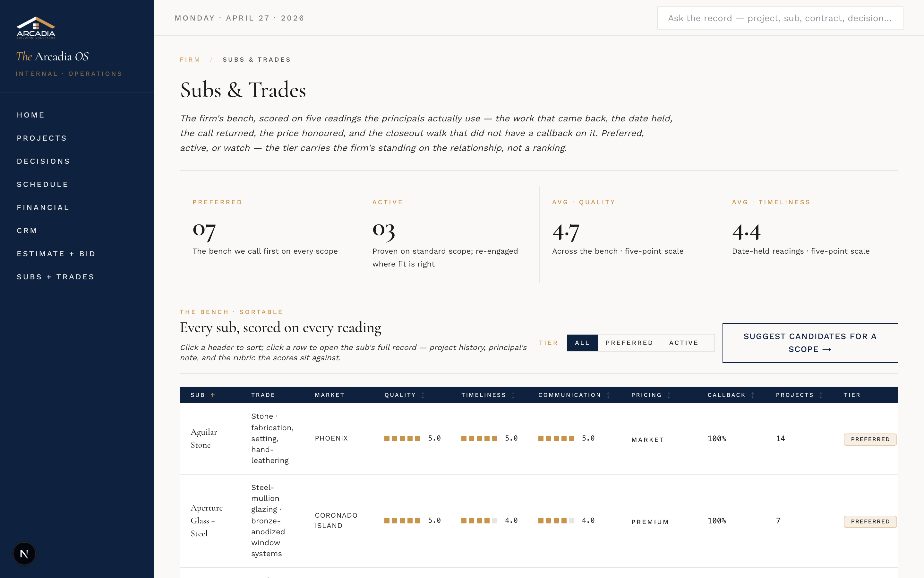Click the Arcadia Building Solutions logo

click(36, 28)
